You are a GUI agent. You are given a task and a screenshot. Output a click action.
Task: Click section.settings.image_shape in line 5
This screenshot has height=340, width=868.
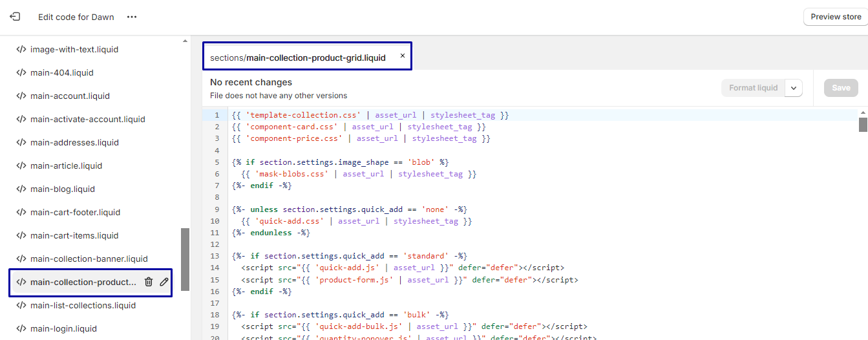coord(326,162)
